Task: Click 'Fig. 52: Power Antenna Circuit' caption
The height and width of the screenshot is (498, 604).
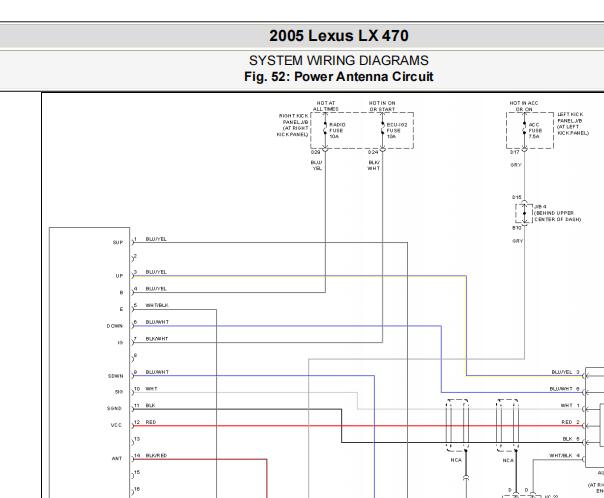Action: pyautogui.click(x=339, y=76)
